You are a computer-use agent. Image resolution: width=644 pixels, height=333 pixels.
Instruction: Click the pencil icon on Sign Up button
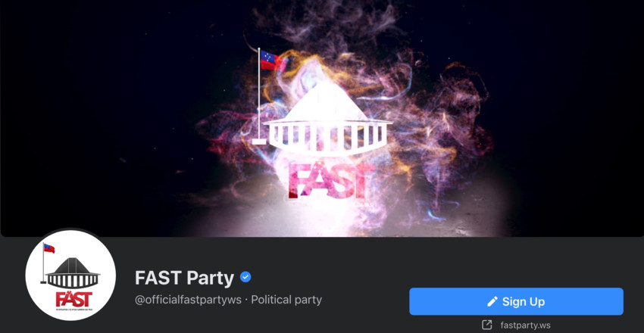click(x=492, y=301)
